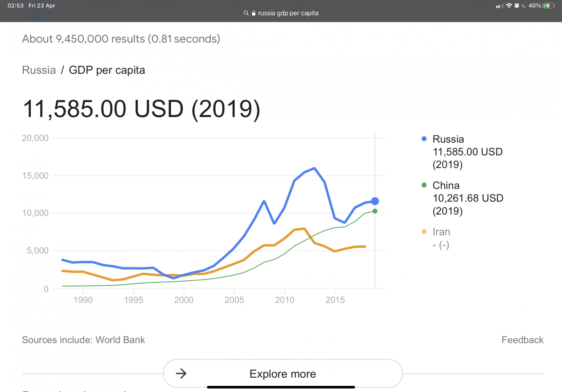Tap the padlock icon beside the URL
The height and width of the screenshot is (392, 562).
[253, 13]
